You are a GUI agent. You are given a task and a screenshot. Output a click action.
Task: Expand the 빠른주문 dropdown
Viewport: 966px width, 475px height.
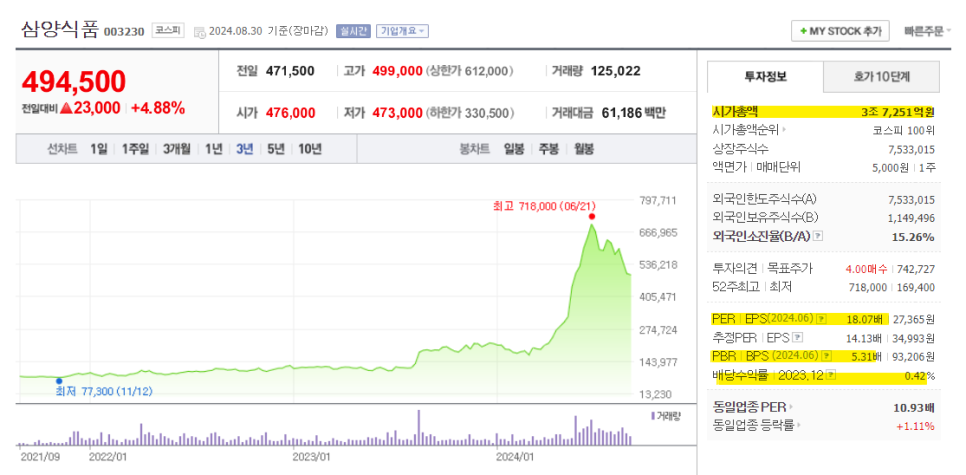tap(927, 31)
